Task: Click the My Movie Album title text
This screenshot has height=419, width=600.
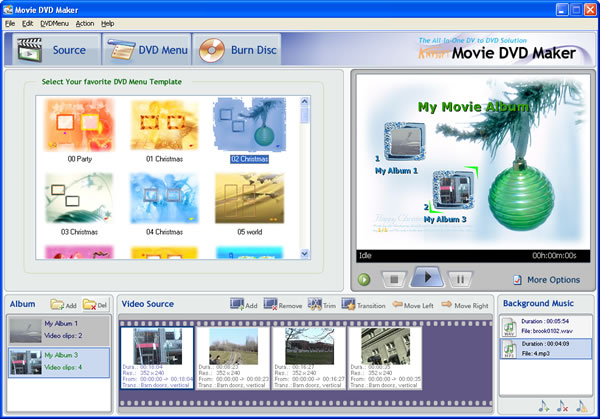Action: (x=473, y=107)
